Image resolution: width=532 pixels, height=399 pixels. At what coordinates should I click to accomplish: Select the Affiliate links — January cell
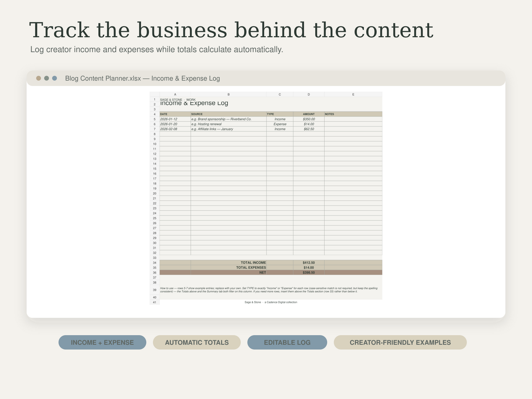click(x=229, y=129)
